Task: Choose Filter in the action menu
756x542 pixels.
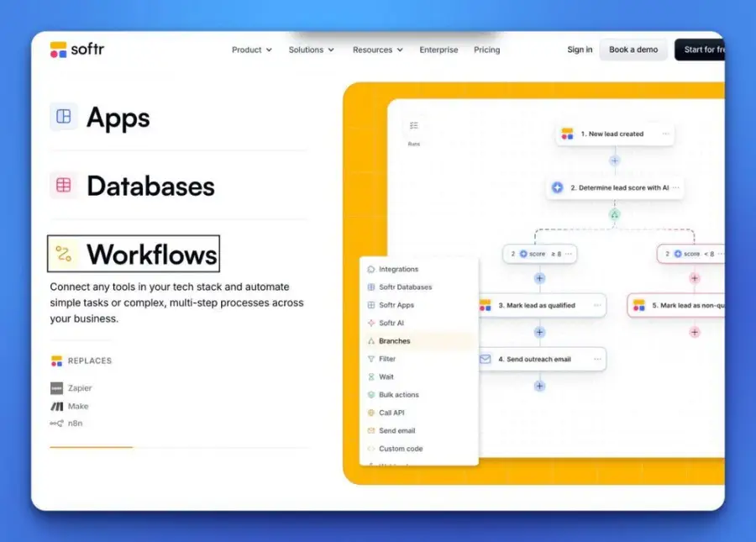Action: pos(418,359)
